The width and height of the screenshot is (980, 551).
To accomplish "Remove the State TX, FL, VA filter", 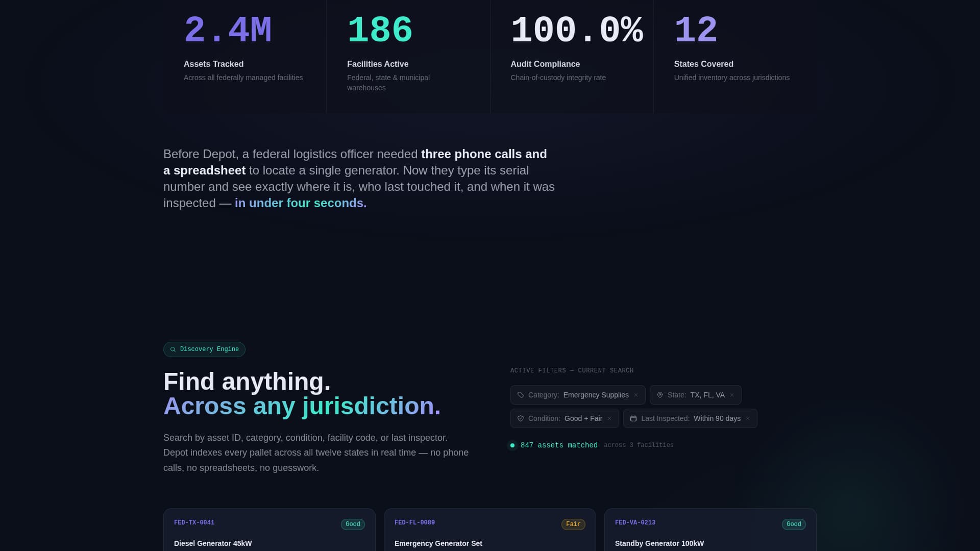I will tap(732, 395).
